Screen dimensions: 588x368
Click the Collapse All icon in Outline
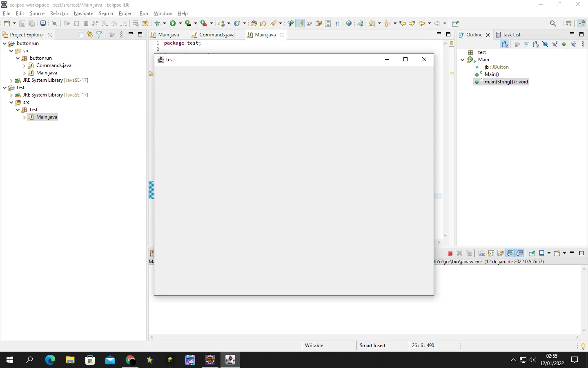526,44
